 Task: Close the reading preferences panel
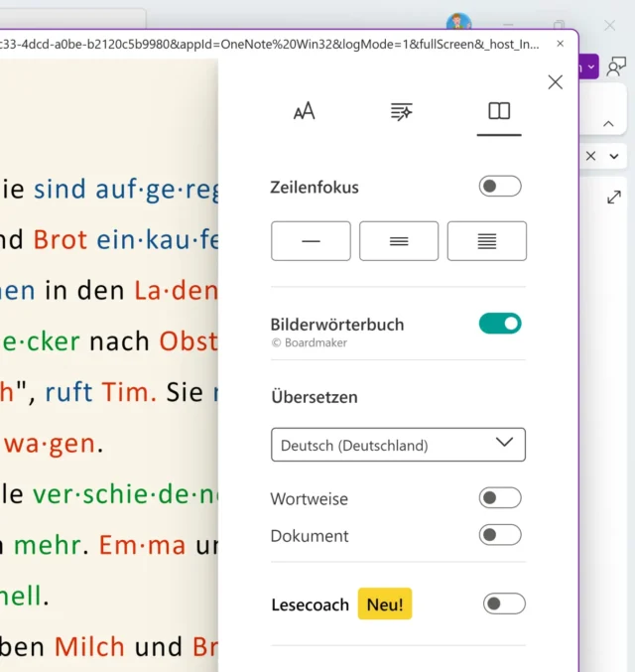pyautogui.click(x=556, y=82)
